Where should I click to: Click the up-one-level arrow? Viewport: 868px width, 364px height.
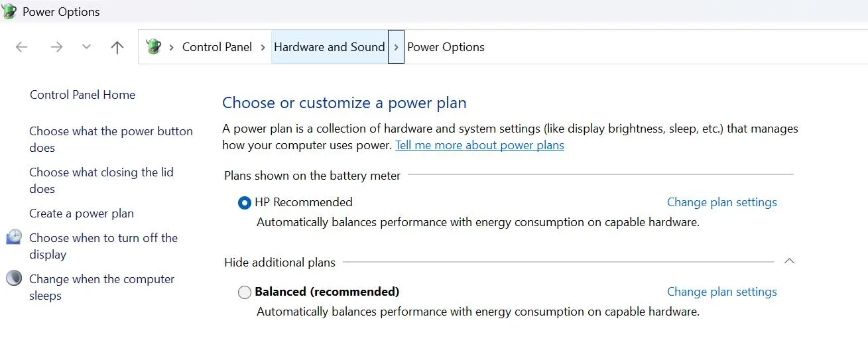point(117,47)
